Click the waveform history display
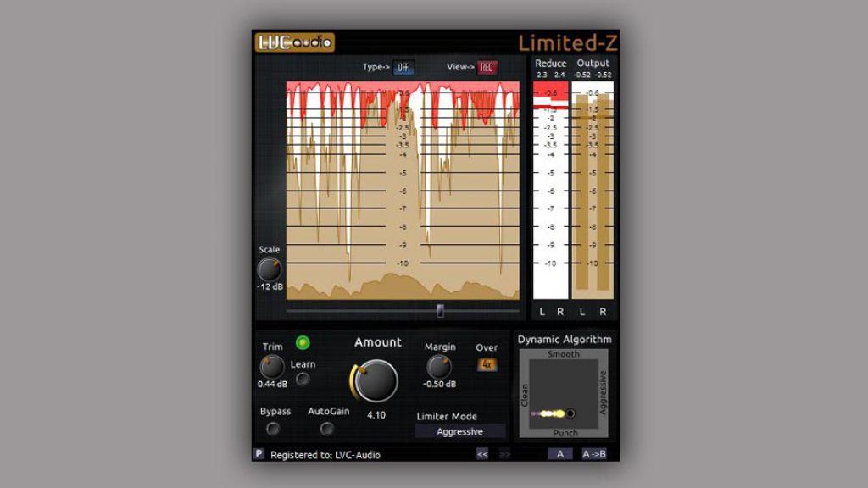The width and height of the screenshot is (868, 488). (x=403, y=191)
